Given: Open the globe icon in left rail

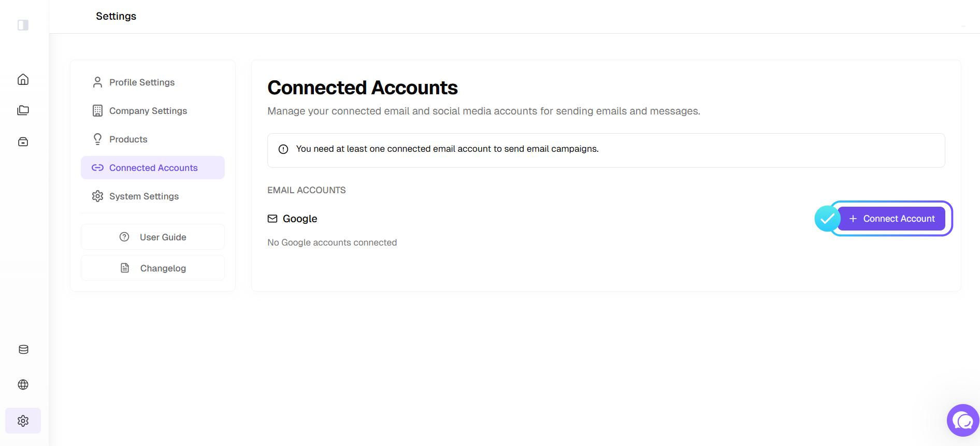Looking at the screenshot, I should 23,384.
